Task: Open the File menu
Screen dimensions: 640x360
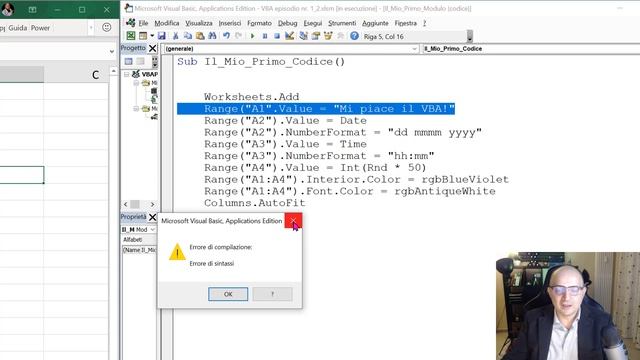Action: point(143,23)
